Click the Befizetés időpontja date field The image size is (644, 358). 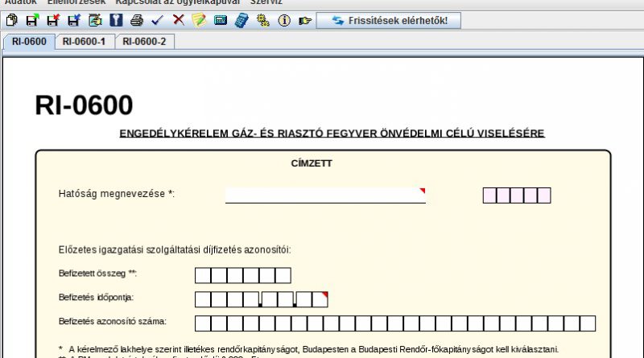261,299
